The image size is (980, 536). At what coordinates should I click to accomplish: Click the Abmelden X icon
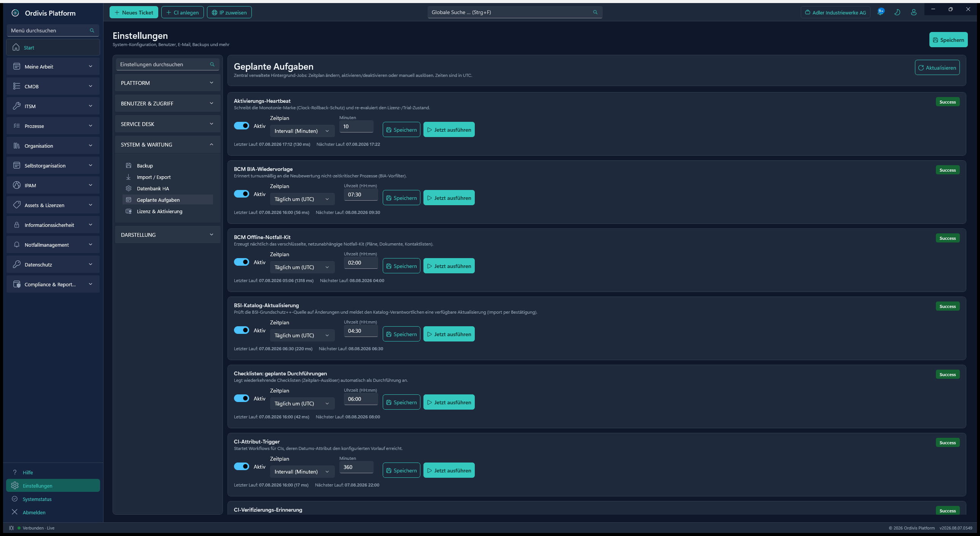click(15, 512)
